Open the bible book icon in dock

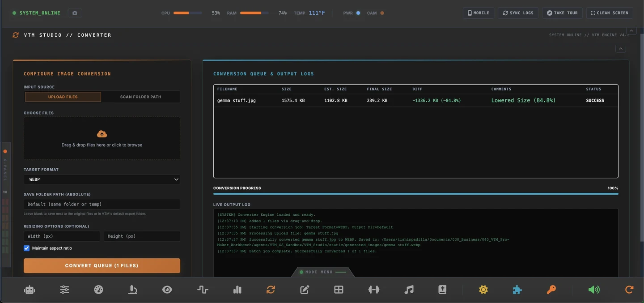[x=442, y=290]
